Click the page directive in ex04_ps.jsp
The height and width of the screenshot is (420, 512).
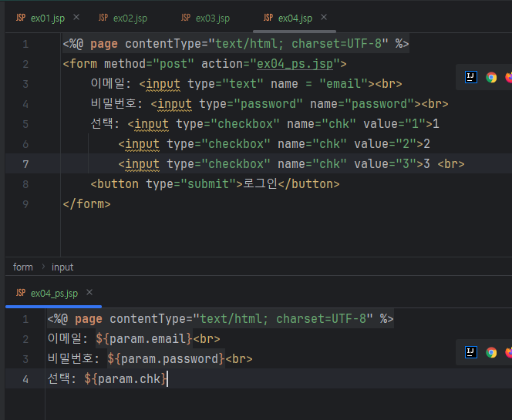(x=221, y=319)
